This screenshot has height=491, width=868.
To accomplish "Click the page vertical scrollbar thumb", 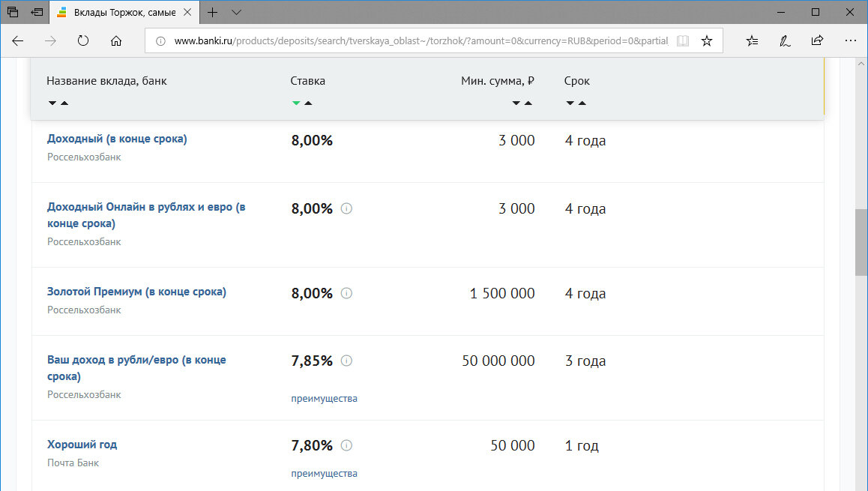I will (861, 242).
